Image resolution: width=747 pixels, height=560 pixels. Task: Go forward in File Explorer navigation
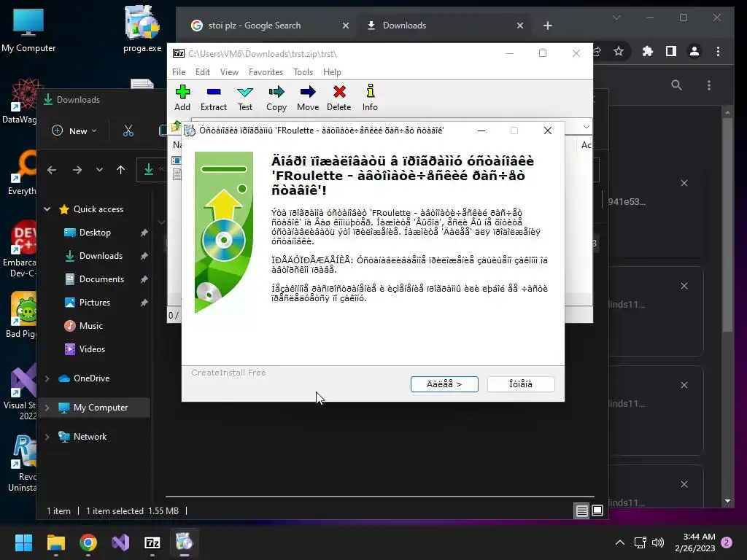point(77,170)
